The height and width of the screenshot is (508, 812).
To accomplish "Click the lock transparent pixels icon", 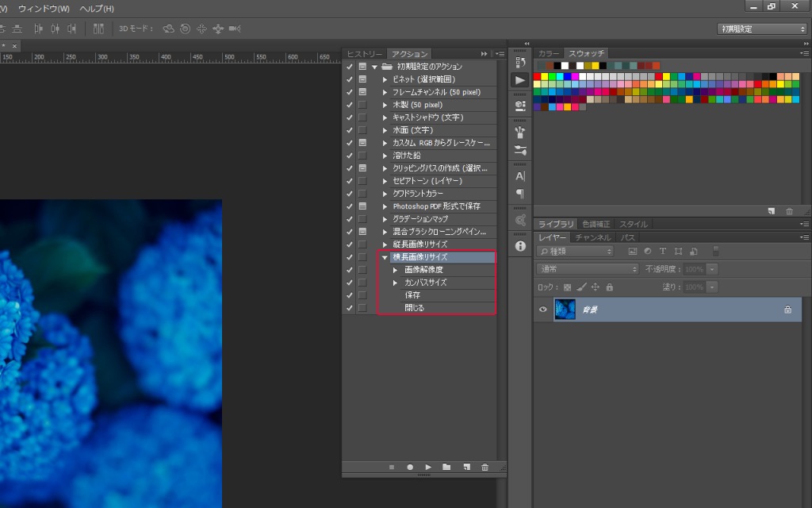I will click(x=568, y=287).
